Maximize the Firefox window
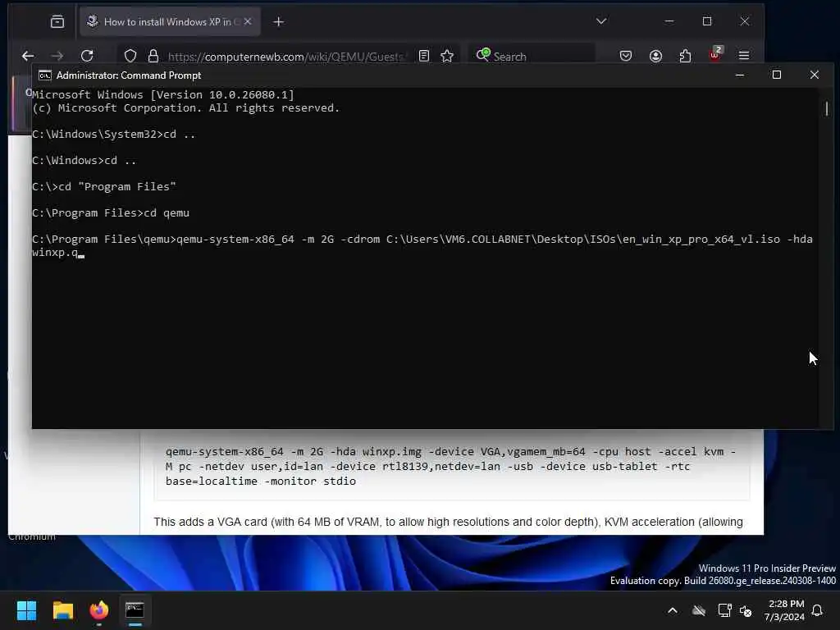 pos(707,21)
